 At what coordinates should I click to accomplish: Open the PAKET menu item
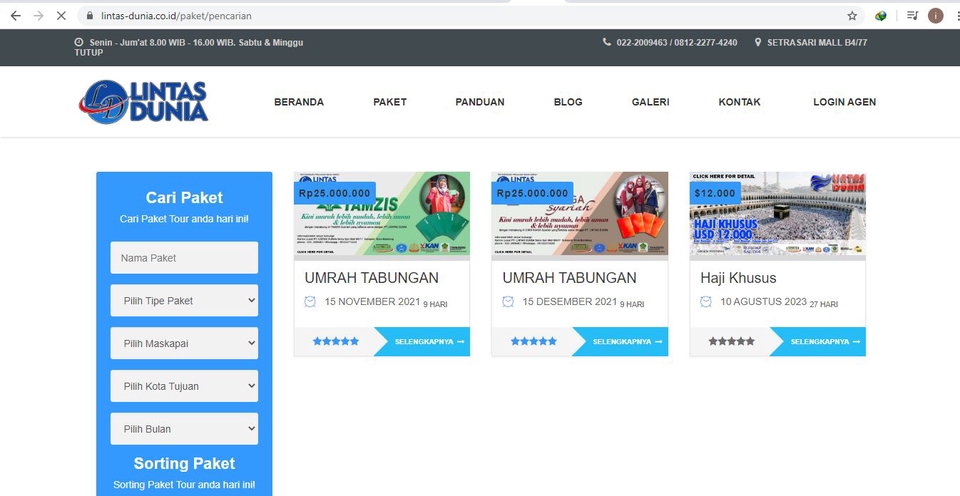click(x=390, y=102)
